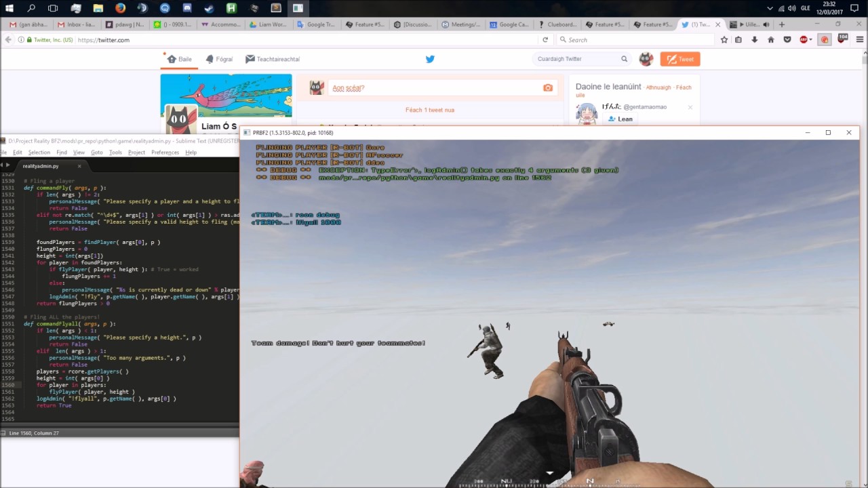Open Discord from taskbar

(x=186, y=8)
